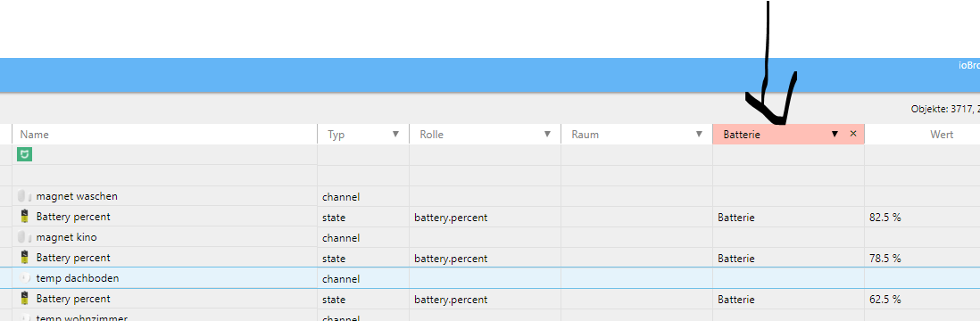The height and width of the screenshot is (321, 980).
Task: Open the Typ filter dropdown
Action: pos(395,135)
